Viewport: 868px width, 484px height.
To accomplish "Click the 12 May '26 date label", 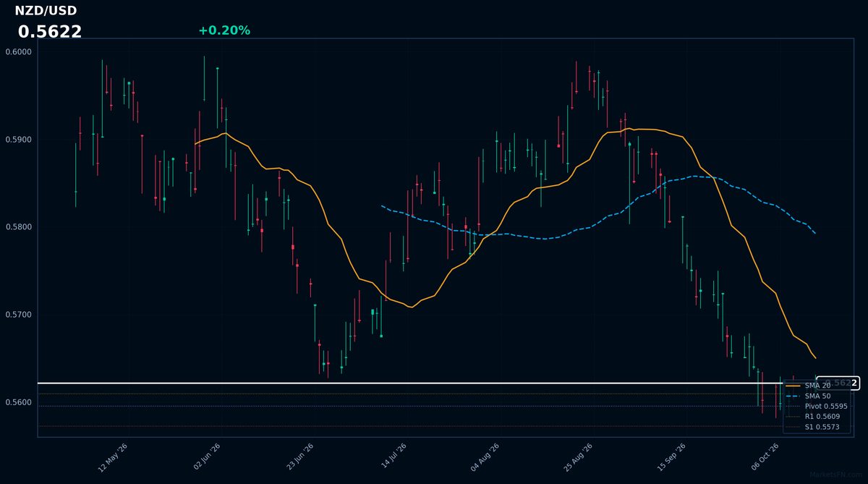I will [x=113, y=458].
